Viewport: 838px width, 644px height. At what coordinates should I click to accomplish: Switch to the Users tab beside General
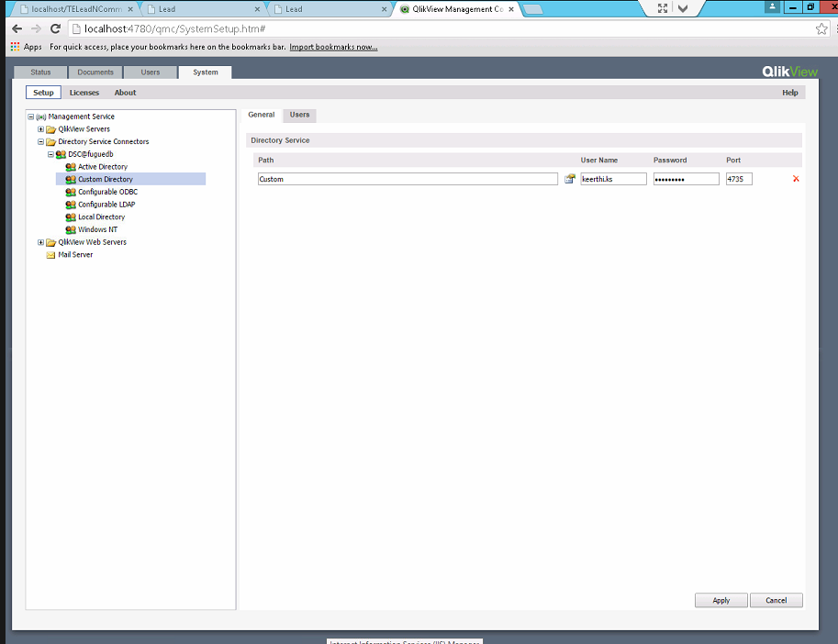(x=300, y=115)
